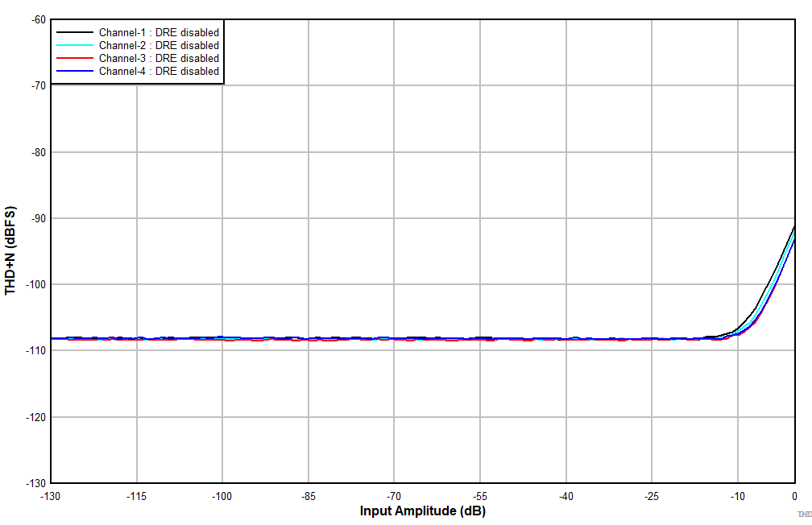The height and width of the screenshot is (525, 812).
Task: Select the -80 vertical axis tick label
Action: [37, 152]
